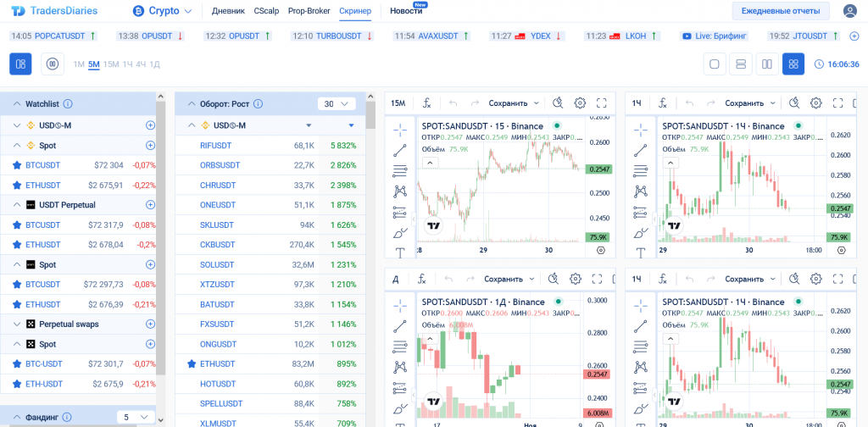Viewport: 868px width, 427px height.
Task: Toggle star for BTC-USDT priced $72 301,7
Action: tap(17, 364)
